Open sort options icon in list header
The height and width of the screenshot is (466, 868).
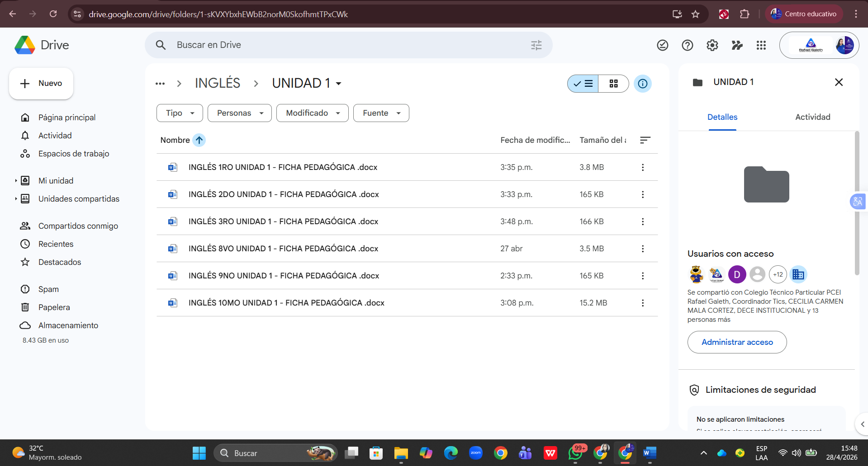coord(645,140)
